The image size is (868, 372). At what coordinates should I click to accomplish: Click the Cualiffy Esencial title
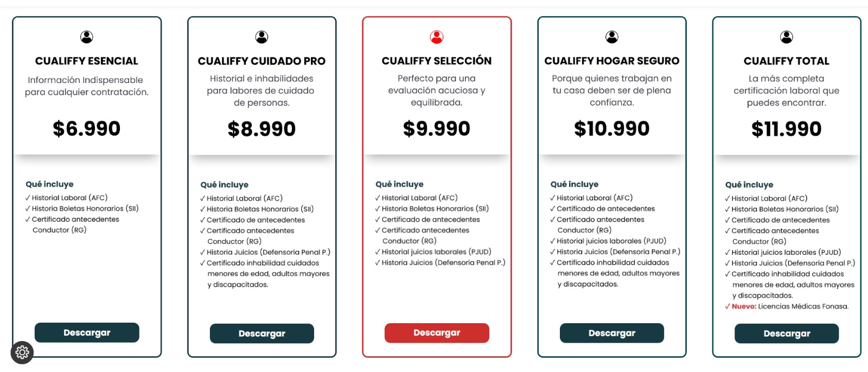tap(87, 61)
